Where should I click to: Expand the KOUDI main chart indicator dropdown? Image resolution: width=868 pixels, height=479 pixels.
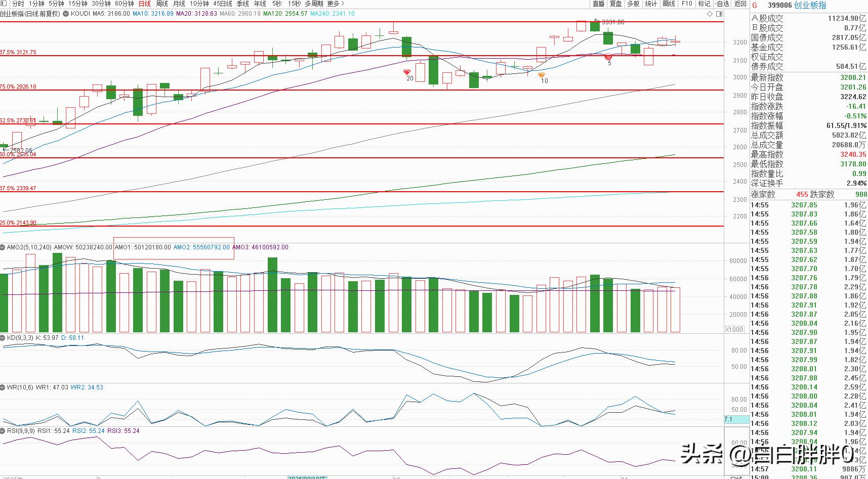click(65, 14)
